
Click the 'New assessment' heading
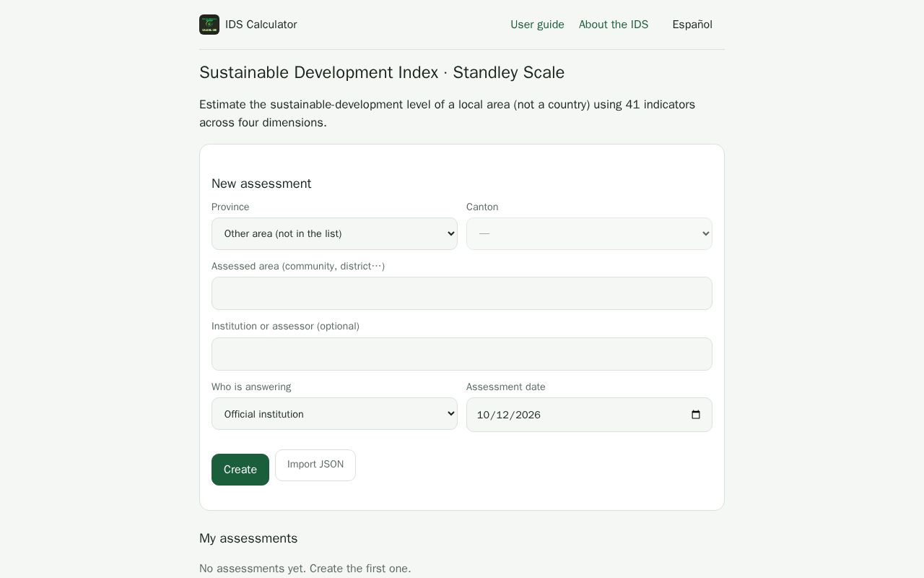point(261,184)
